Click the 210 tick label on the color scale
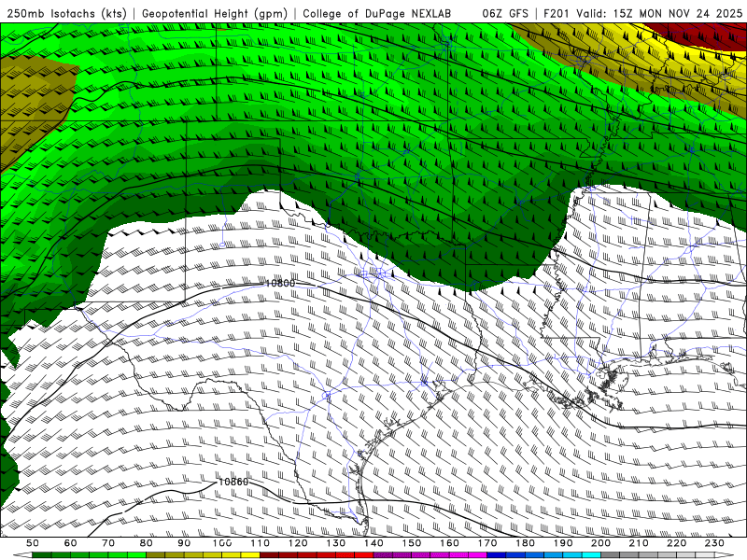This screenshot has width=747, height=560. coord(639,543)
